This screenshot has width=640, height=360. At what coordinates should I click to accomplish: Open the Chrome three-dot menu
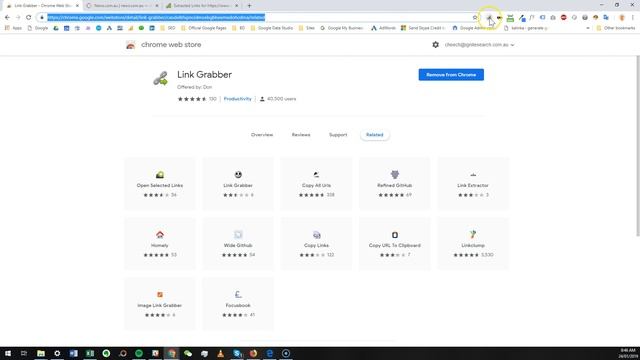pyautogui.click(x=633, y=18)
